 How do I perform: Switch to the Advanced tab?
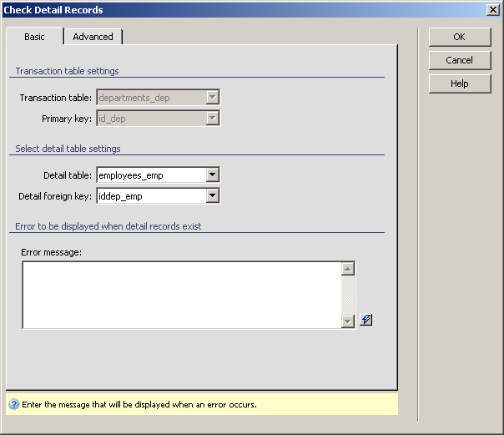click(93, 37)
